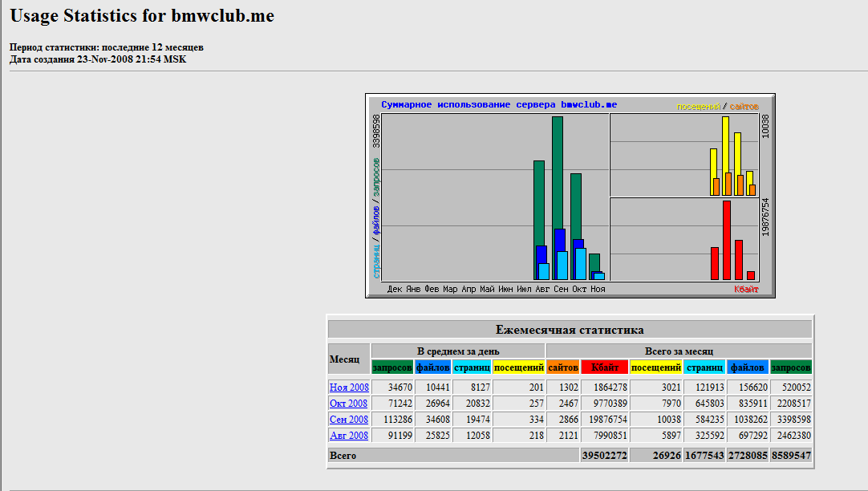Go to Авг 2008 statistics link
Screen dimensions: 868x491
(348, 436)
